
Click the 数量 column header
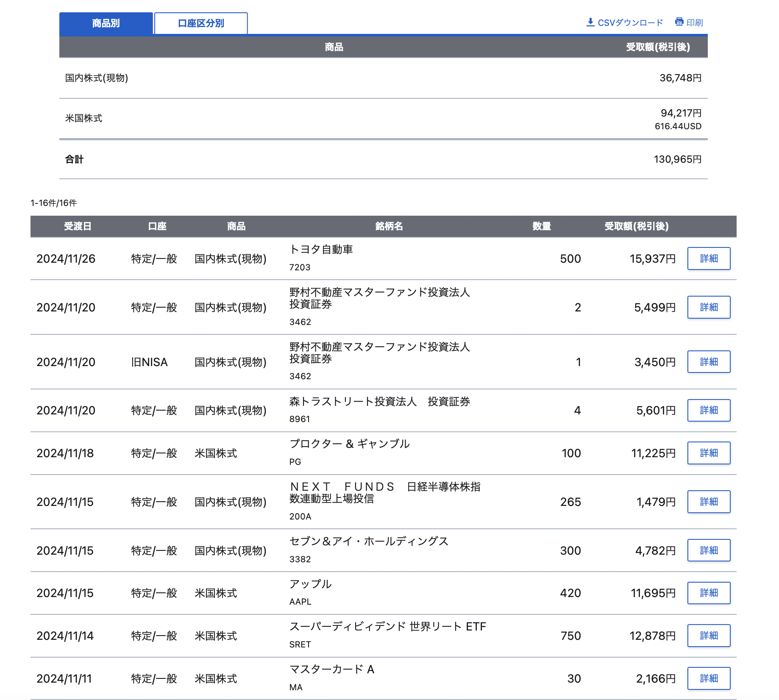542,226
